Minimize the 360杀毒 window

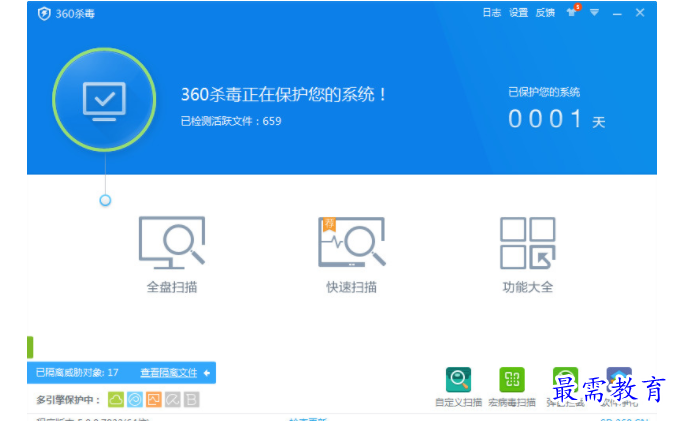[617, 13]
